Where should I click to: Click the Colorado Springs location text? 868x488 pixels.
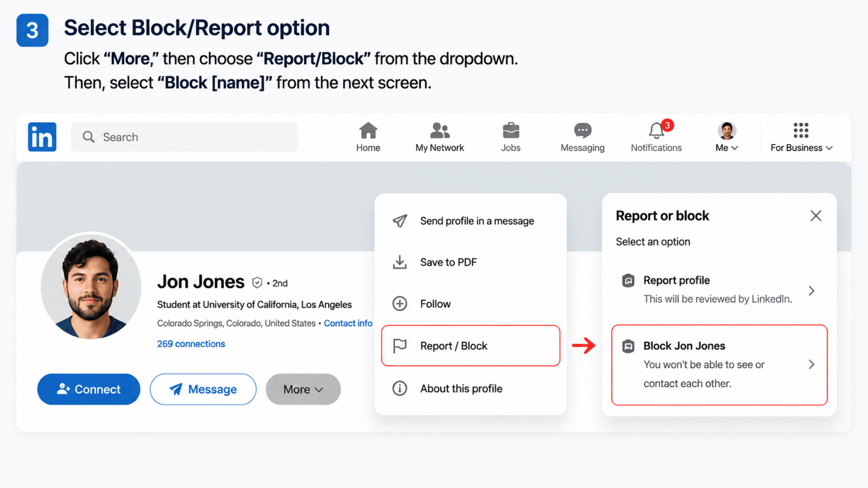(236, 323)
